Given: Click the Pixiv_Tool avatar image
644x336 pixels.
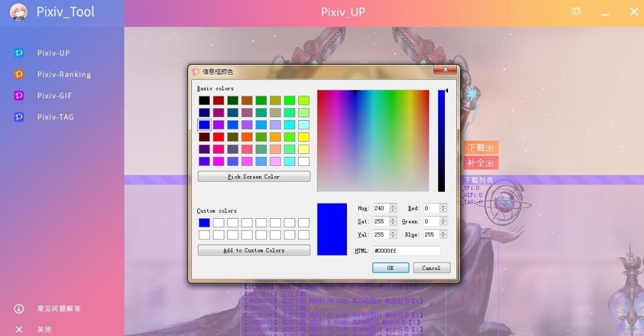Looking at the screenshot, I should (18, 12).
